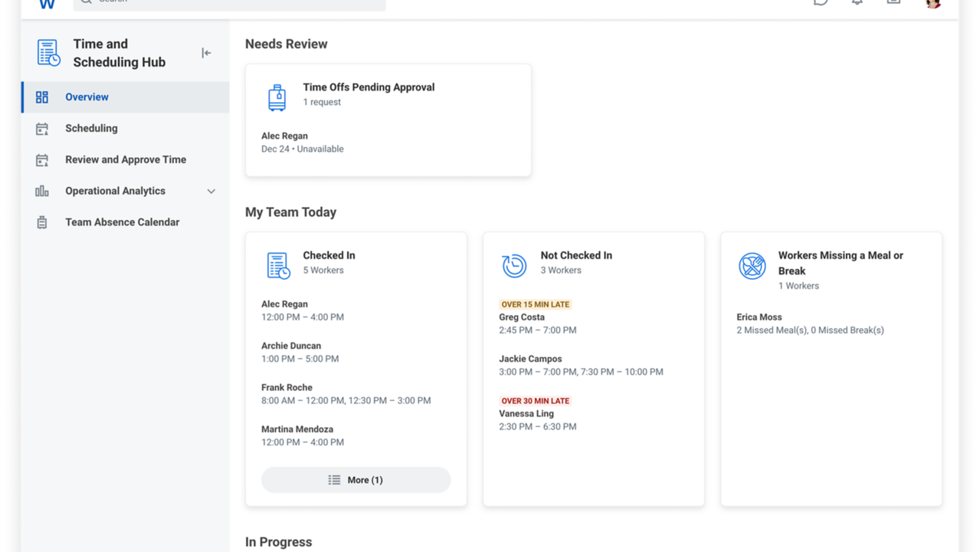Expand the Operational Analytics chevron
The image size is (980, 552).
click(211, 192)
